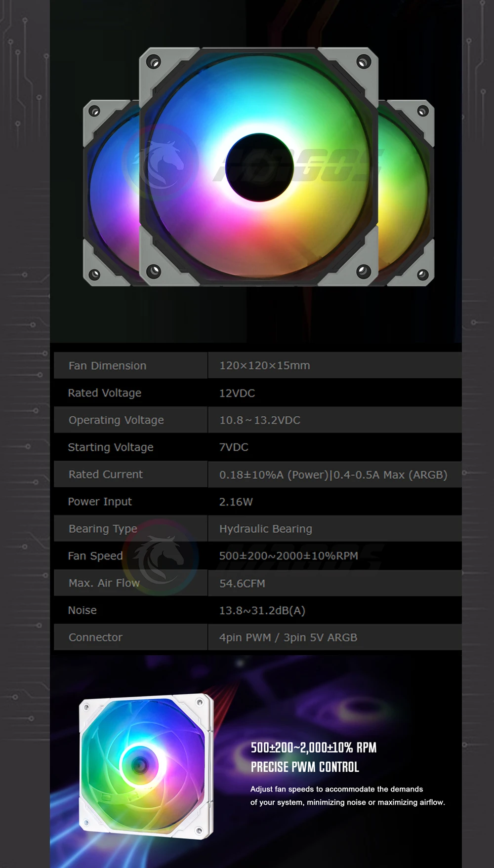Click the 2.16W power input value
This screenshot has height=868, width=494.
tap(236, 502)
